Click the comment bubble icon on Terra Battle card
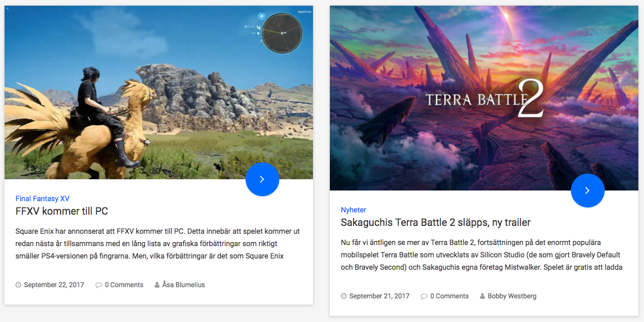This screenshot has width=644, height=322. [424, 296]
